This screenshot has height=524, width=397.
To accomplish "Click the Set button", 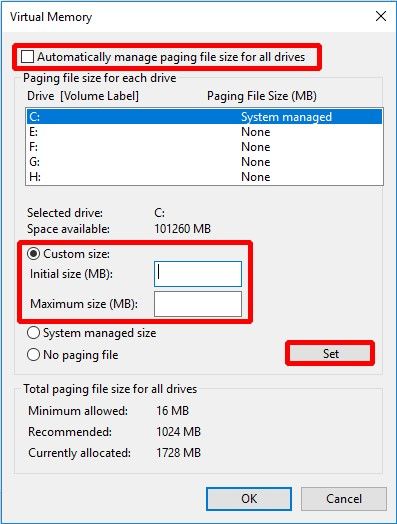I will [x=330, y=353].
